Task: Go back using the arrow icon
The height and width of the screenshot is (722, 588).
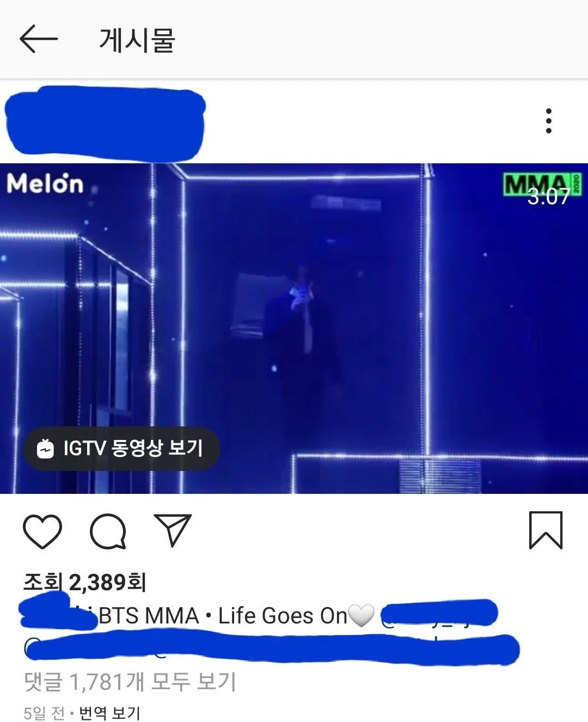Action: tap(38, 39)
